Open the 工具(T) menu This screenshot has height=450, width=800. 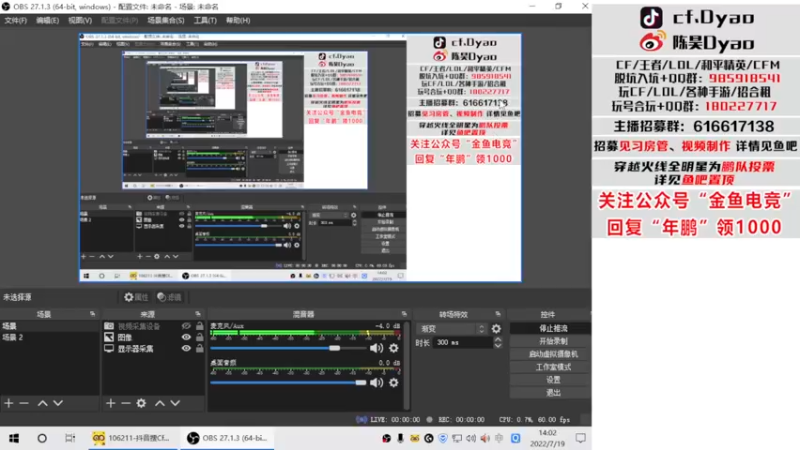205,20
